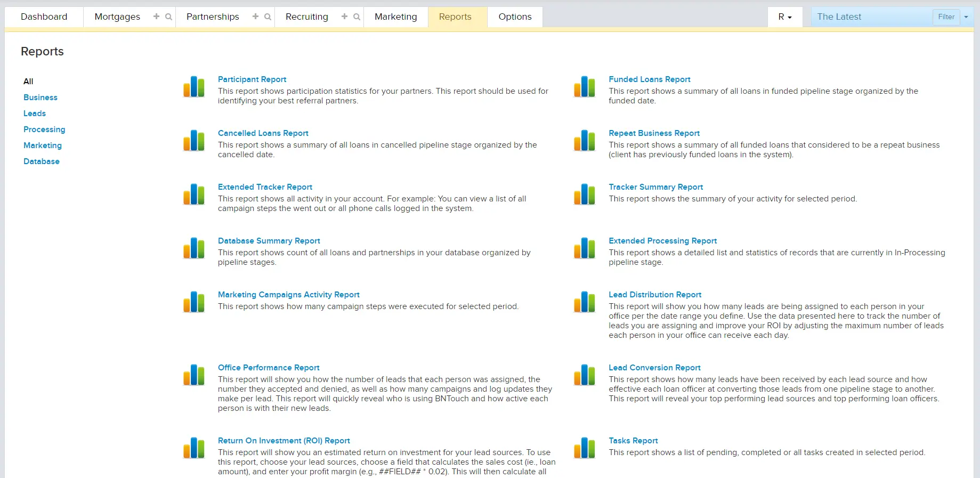Switch to the Marketing tab
This screenshot has height=478, width=980.
[396, 17]
